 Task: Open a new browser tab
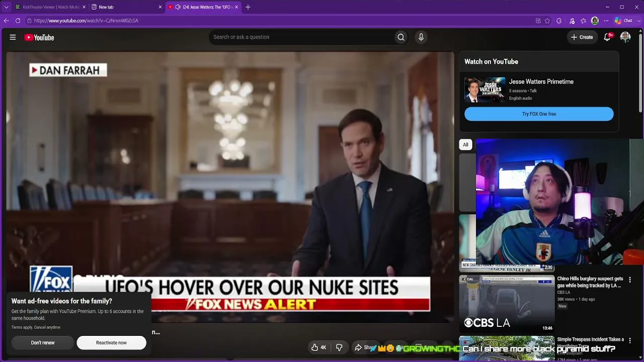point(248,7)
